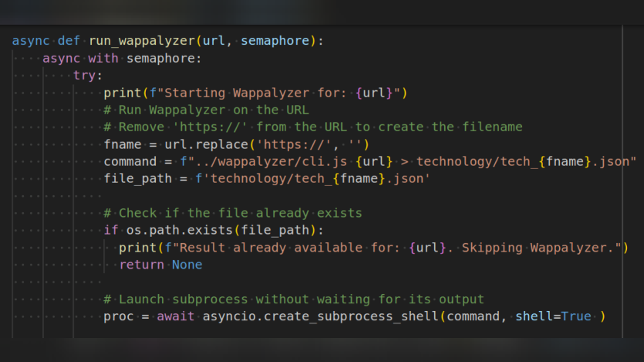This screenshot has width=644, height=362.
Task: Click the 'proc = await asyncio.create_subprocess_shell' line
Action: pos(355,316)
